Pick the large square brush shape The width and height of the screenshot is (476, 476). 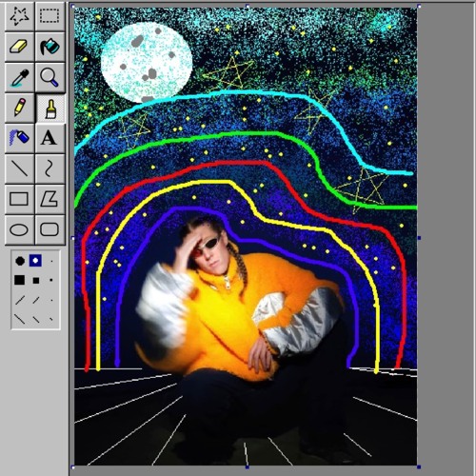[x=19, y=280]
